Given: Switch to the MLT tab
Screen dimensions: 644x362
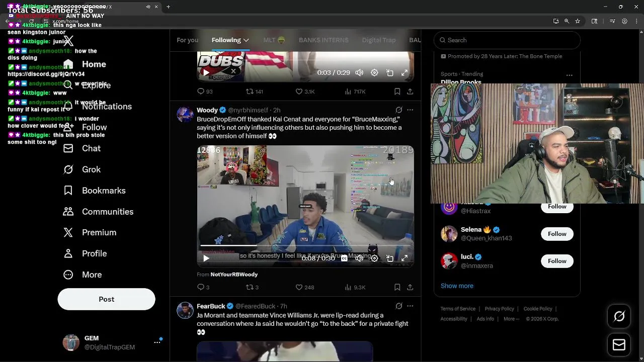Looking at the screenshot, I should click(x=274, y=40).
